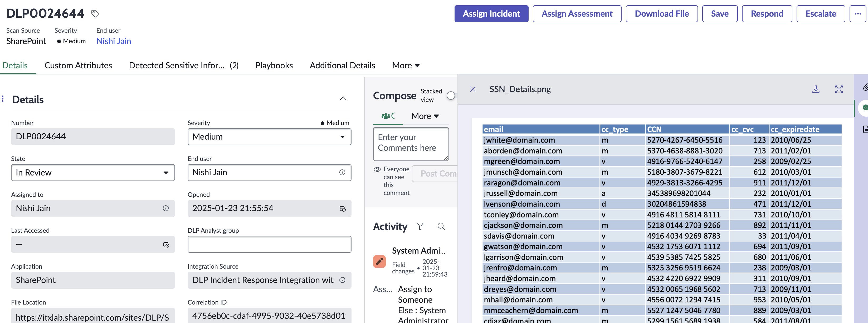Click the Post Comment button
This screenshot has height=323, width=868.
tap(435, 173)
